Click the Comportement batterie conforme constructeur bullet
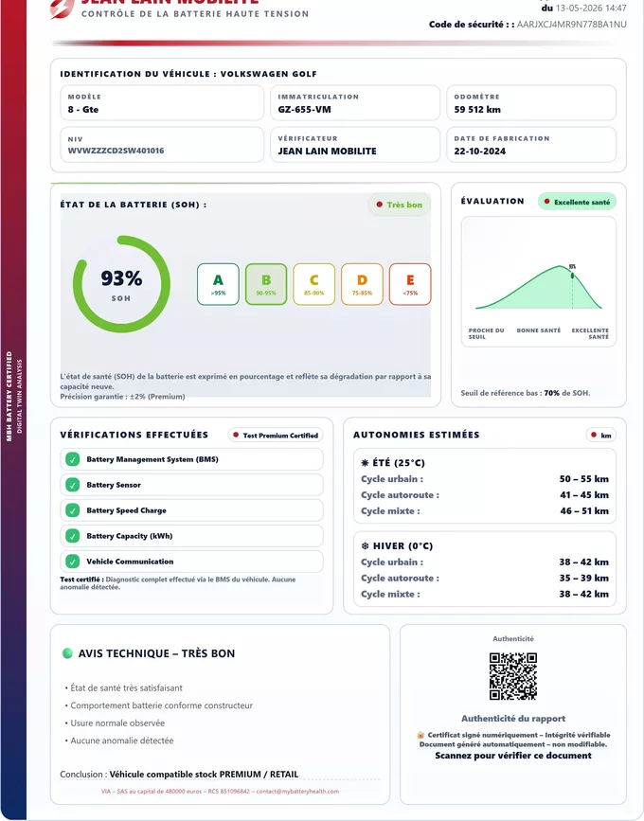644x821 pixels. (159, 705)
